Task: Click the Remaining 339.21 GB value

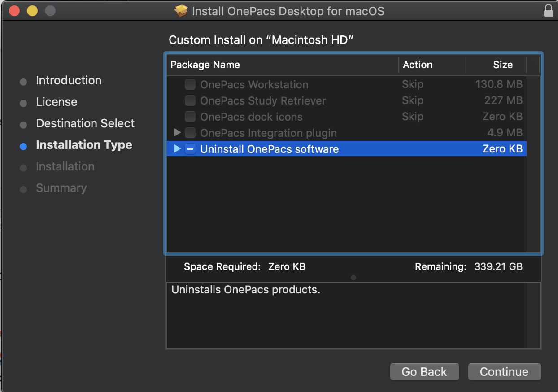Action: (498, 266)
